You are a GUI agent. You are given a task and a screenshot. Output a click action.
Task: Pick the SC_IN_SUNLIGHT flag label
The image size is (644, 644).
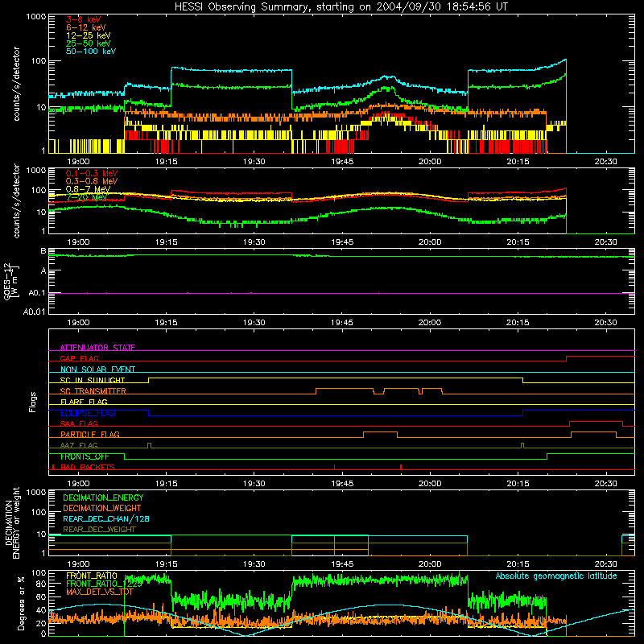pyautogui.click(x=93, y=380)
